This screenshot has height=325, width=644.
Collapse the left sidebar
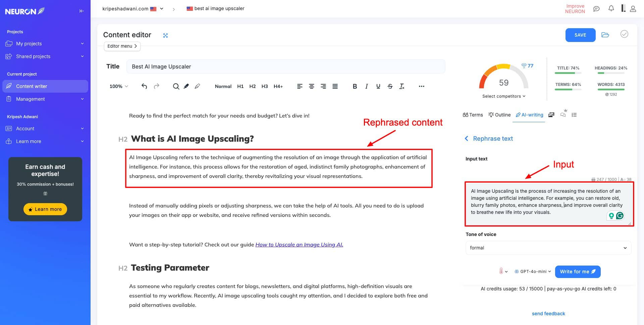[82, 11]
